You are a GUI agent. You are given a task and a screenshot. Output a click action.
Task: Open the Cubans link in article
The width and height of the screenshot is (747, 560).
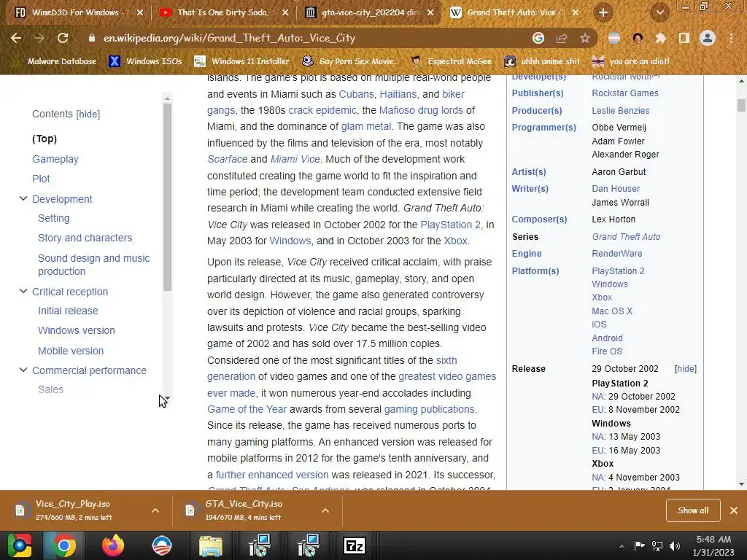click(x=356, y=94)
